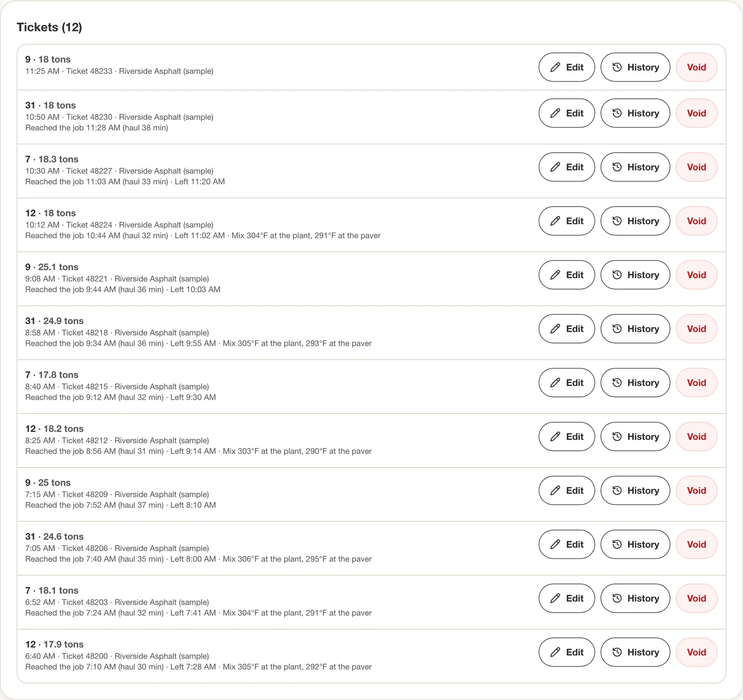Click the clock icon for ticket 48230
743x700 pixels.
pos(617,113)
